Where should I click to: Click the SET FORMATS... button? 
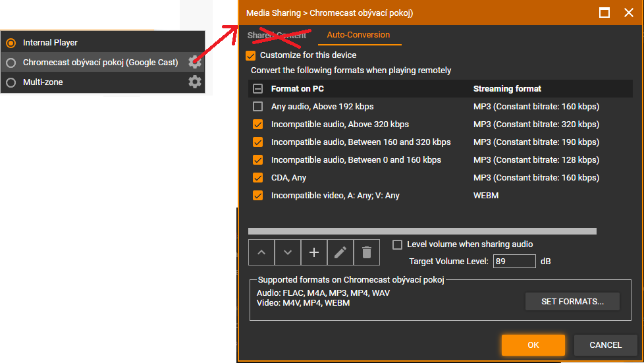click(x=572, y=302)
